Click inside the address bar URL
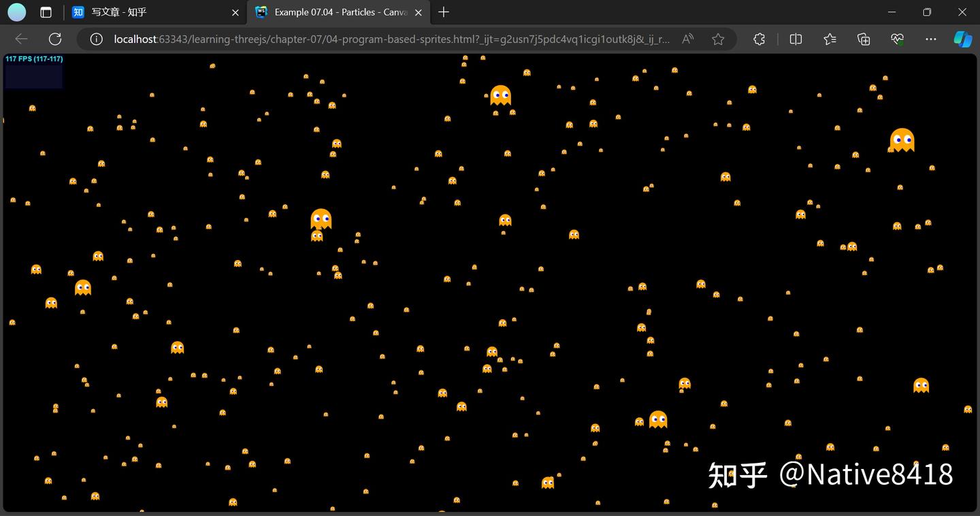This screenshot has height=516, width=980. (x=340, y=39)
